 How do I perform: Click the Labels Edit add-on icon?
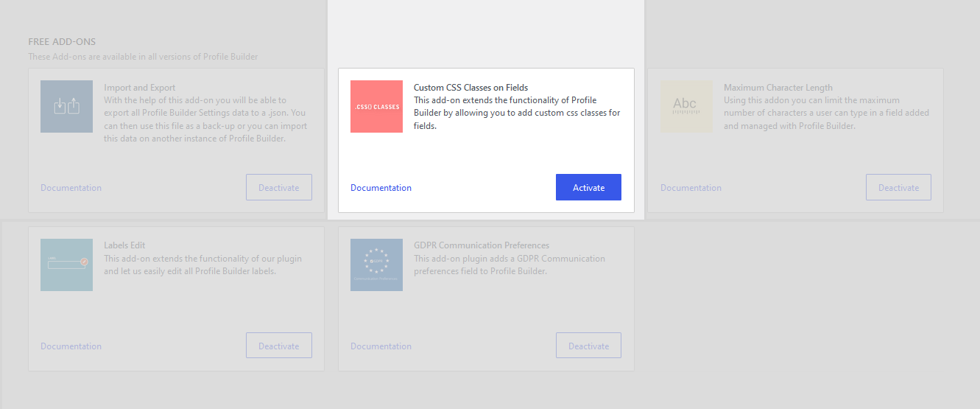click(66, 265)
